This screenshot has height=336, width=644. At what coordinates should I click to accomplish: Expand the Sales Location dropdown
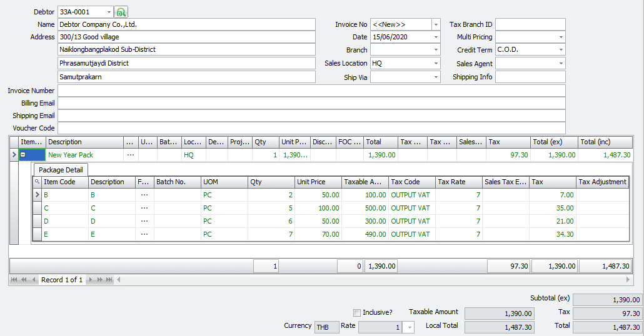pyautogui.click(x=436, y=64)
